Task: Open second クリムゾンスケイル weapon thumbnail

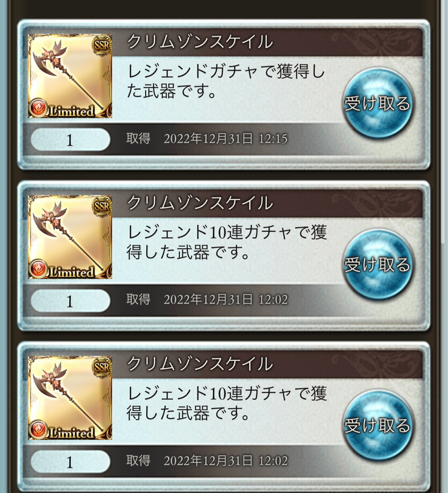Action: pyautogui.click(x=70, y=237)
